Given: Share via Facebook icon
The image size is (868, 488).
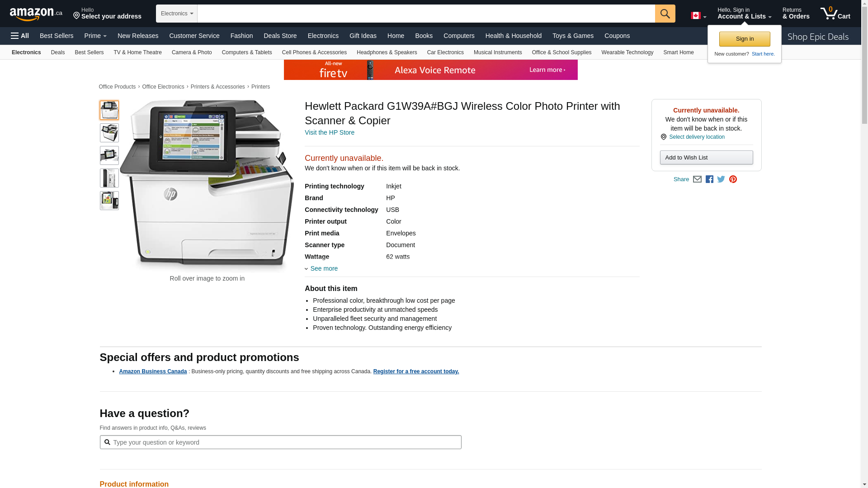Looking at the screenshot, I should coord(709,179).
